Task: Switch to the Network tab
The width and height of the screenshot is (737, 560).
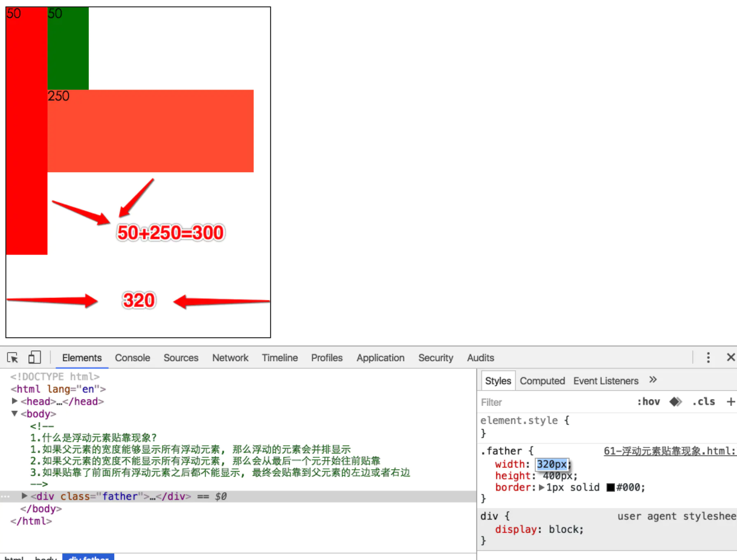Action: pyautogui.click(x=230, y=358)
